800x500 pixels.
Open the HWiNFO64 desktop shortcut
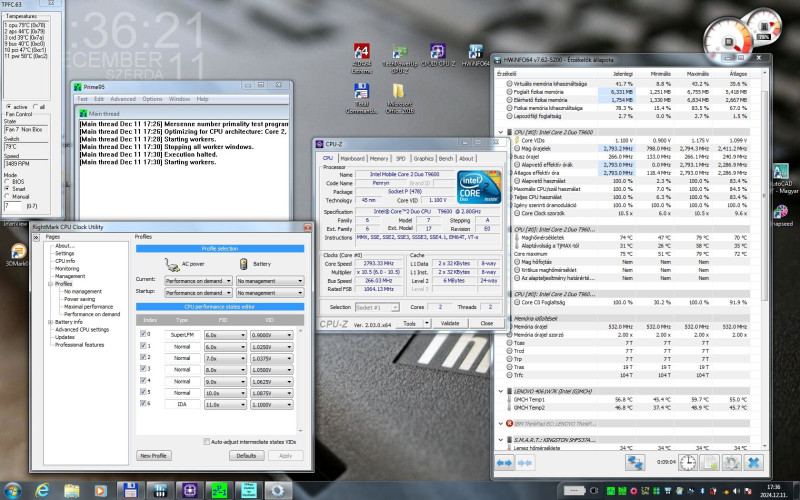[476, 55]
